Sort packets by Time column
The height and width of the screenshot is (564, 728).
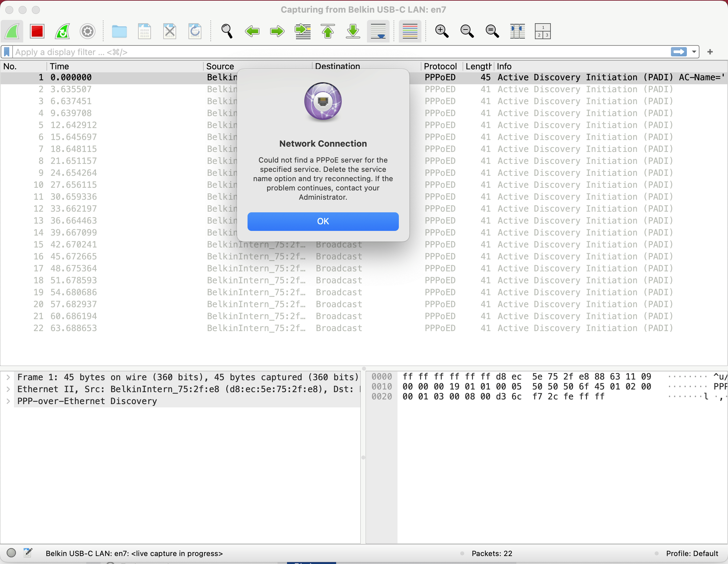[x=125, y=66]
